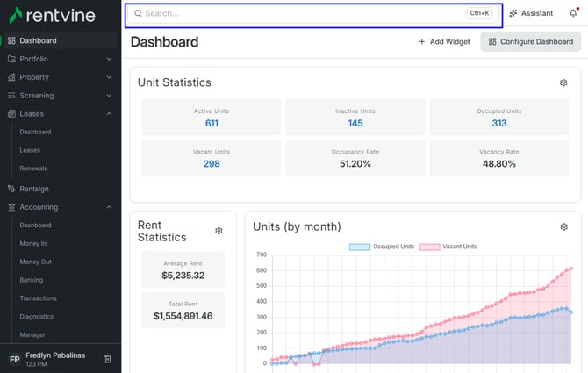Collapse the Leases section chevron
The height and width of the screenshot is (373, 588).
pos(109,113)
